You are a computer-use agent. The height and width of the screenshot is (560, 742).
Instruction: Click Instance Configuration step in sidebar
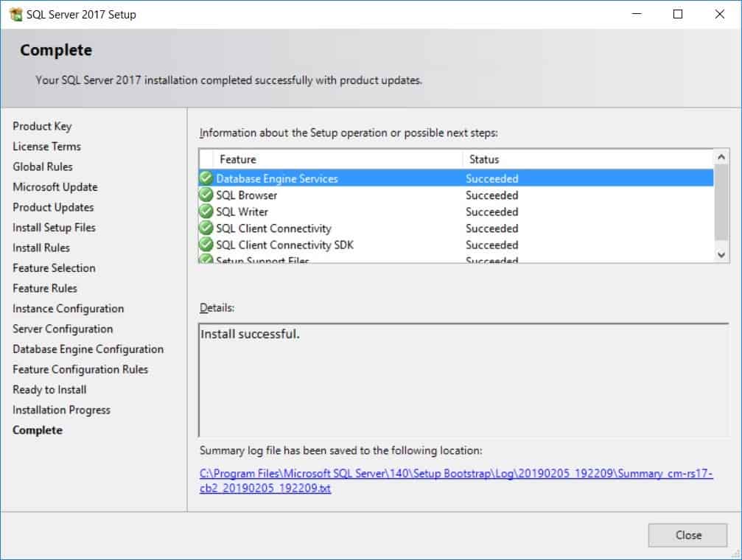point(68,309)
